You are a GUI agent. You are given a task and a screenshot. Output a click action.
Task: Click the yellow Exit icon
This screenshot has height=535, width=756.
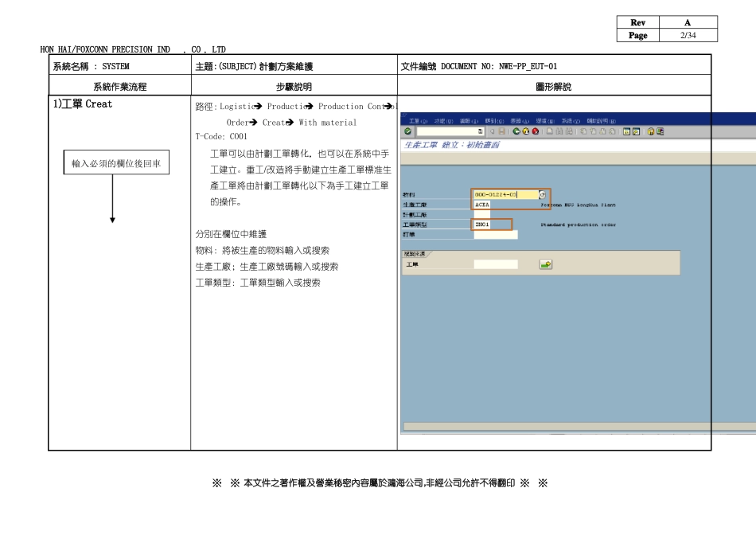525,131
